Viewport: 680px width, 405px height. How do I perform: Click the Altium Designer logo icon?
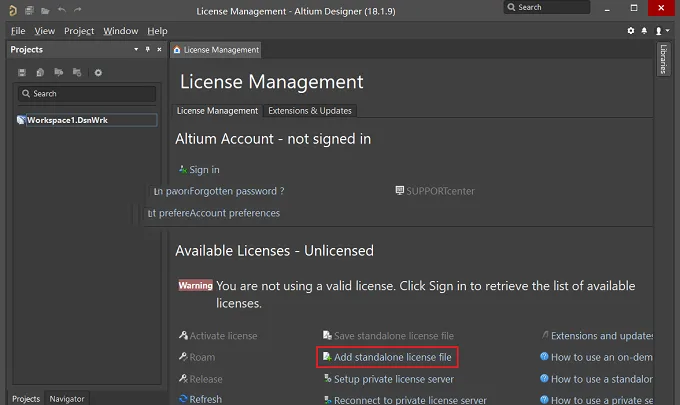coord(13,10)
